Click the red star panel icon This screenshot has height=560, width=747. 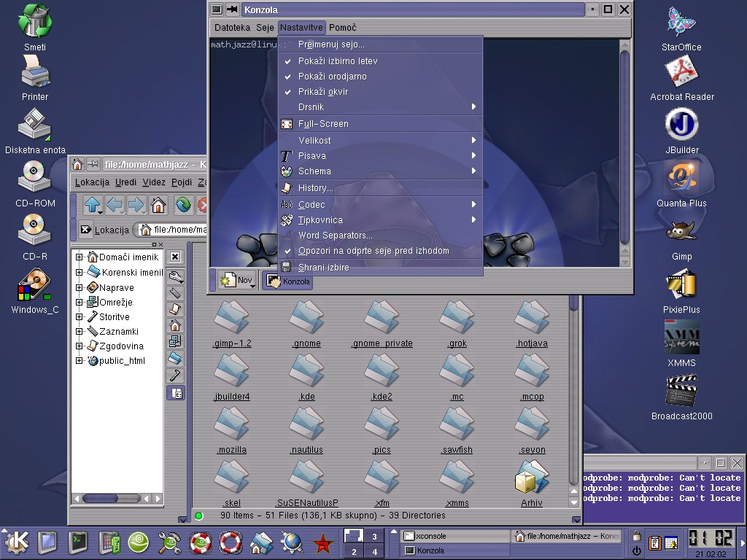click(x=322, y=542)
